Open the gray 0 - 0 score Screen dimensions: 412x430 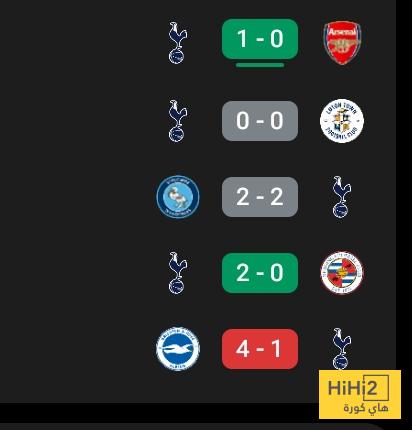[x=260, y=121]
